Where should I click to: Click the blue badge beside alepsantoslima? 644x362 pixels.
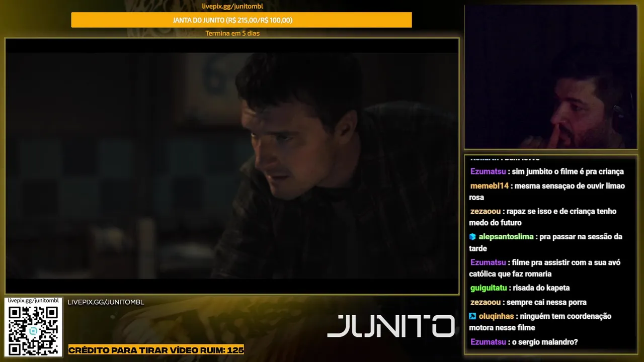click(472, 237)
